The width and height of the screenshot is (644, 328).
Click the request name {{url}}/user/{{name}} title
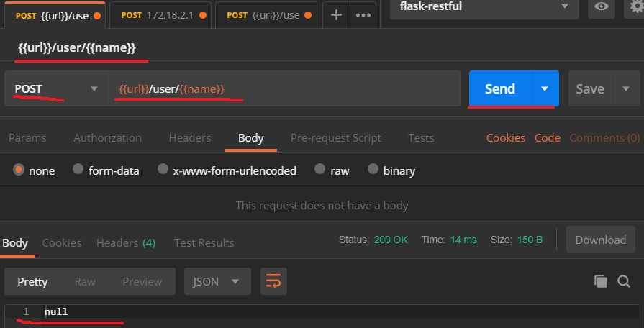[x=77, y=48]
